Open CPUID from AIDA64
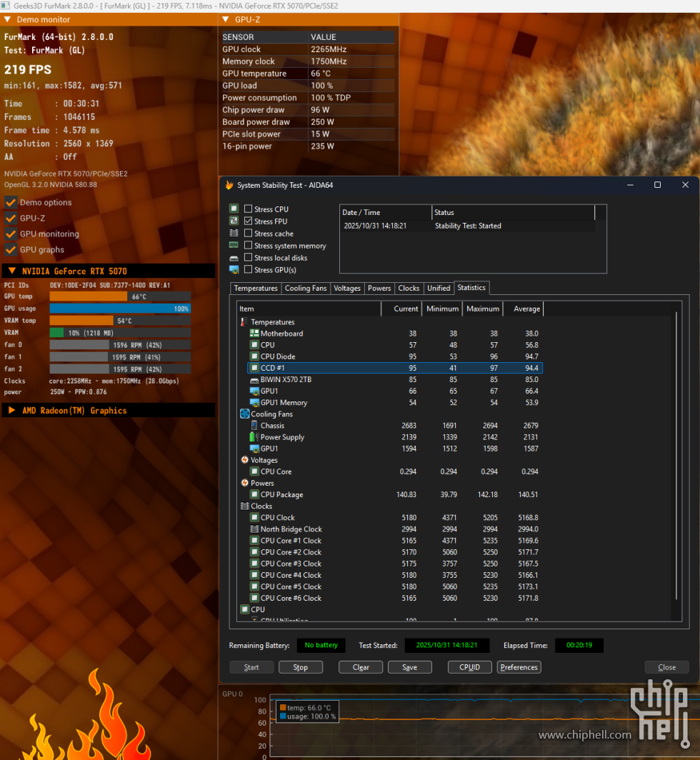The image size is (700, 760). coord(470,667)
